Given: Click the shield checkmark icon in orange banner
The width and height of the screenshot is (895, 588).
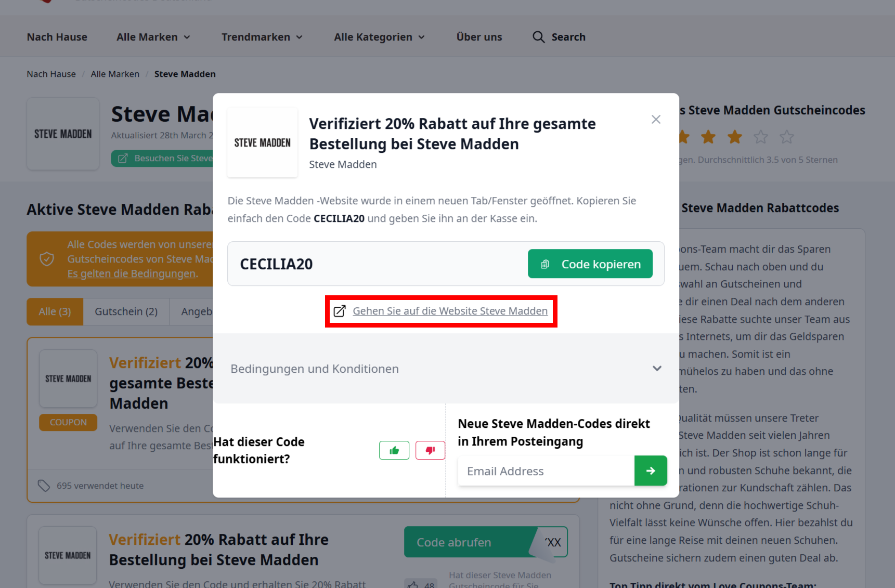Looking at the screenshot, I should point(47,259).
